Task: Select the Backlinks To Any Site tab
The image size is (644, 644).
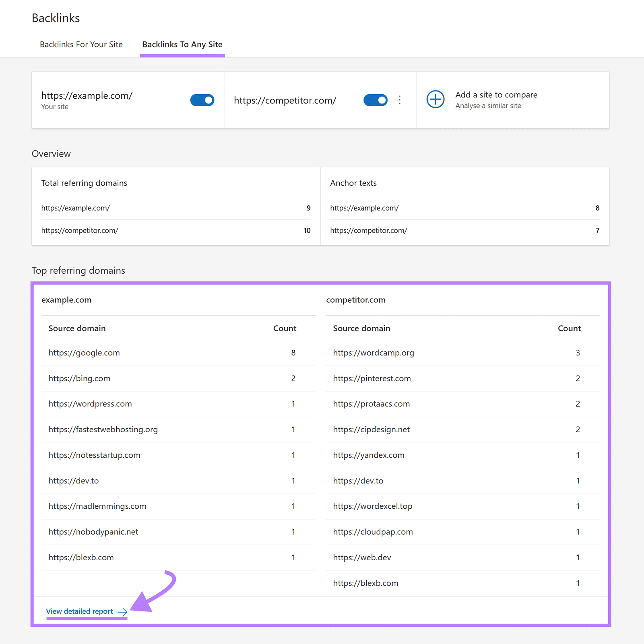Action: (x=182, y=44)
